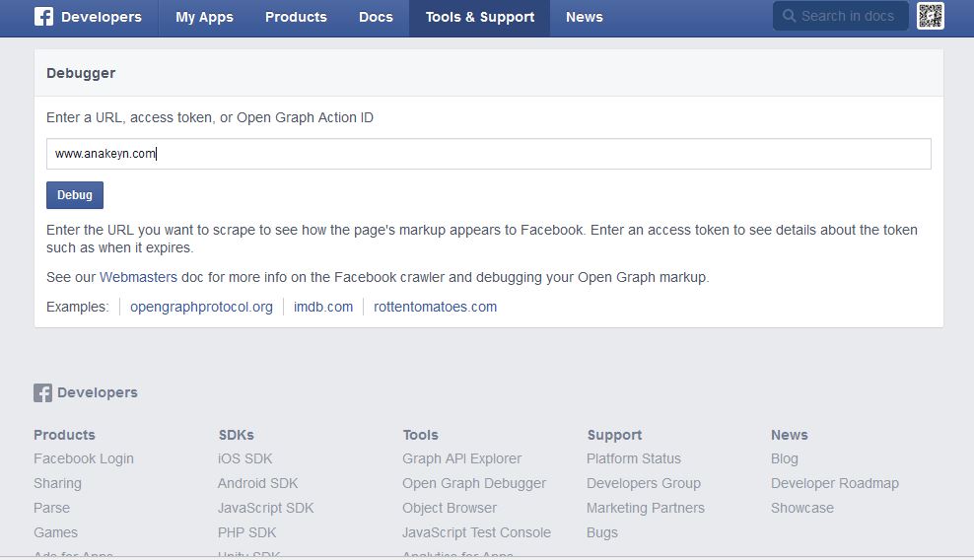Open iOS SDK footer link
The height and width of the screenshot is (560, 974).
click(x=244, y=458)
